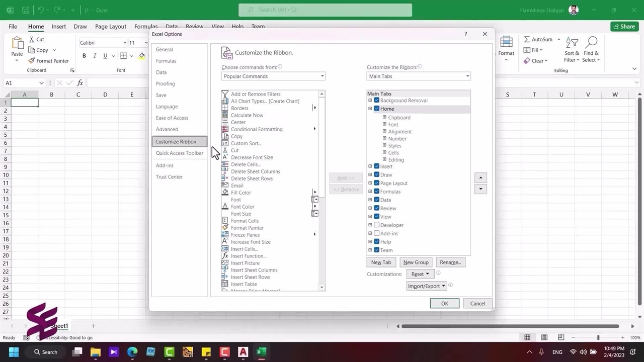644x362 pixels.
Task: Select Quick Access Toolbar category
Action: coord(179,153)
